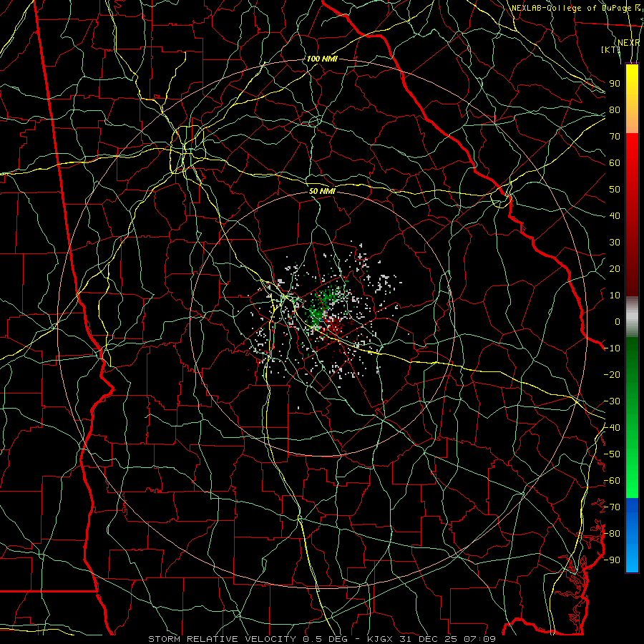Click the "100 NMI" range ring label
The image size is (644, 644).
click(322, 59)
